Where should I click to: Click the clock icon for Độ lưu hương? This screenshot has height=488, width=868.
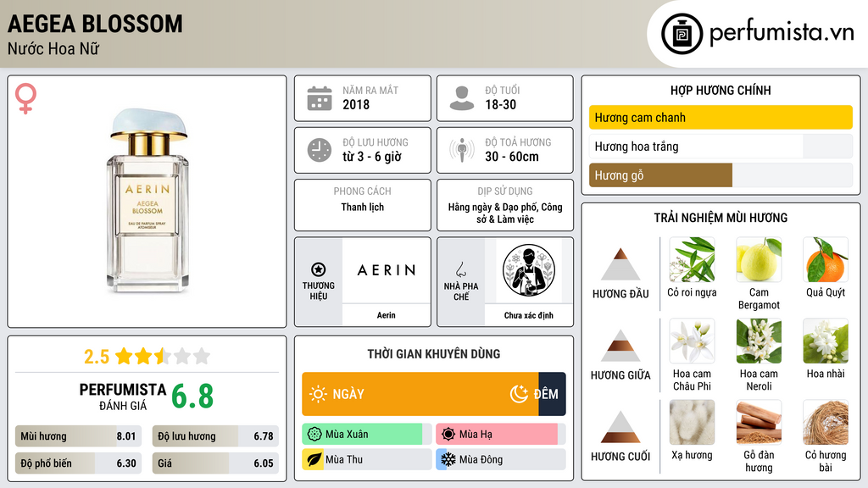point(320,150)
